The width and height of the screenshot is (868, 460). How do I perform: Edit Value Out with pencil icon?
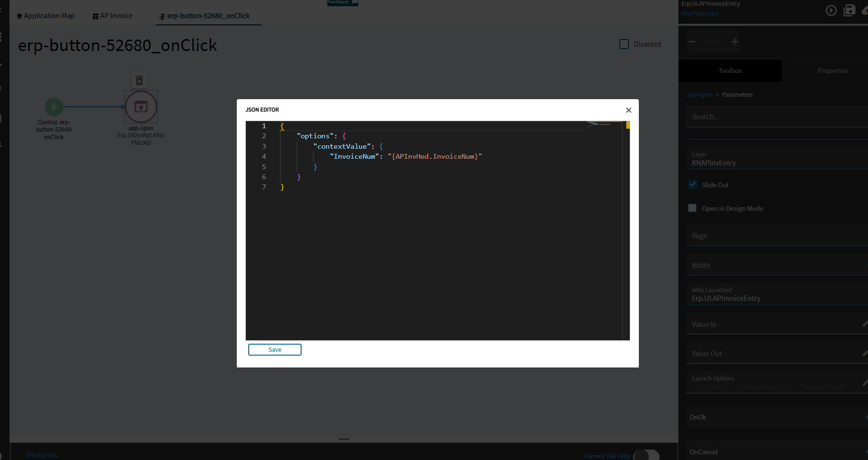[x=865, y=353]
